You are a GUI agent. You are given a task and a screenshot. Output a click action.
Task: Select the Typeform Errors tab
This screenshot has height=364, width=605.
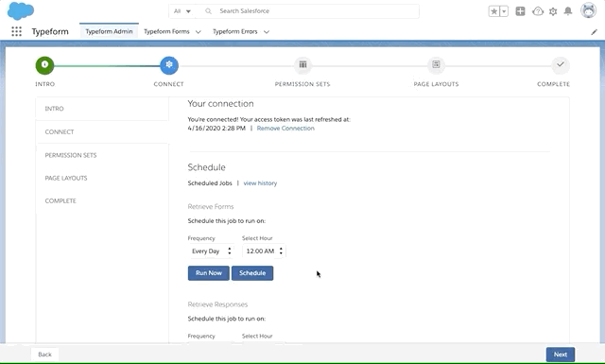click(235, 31)
